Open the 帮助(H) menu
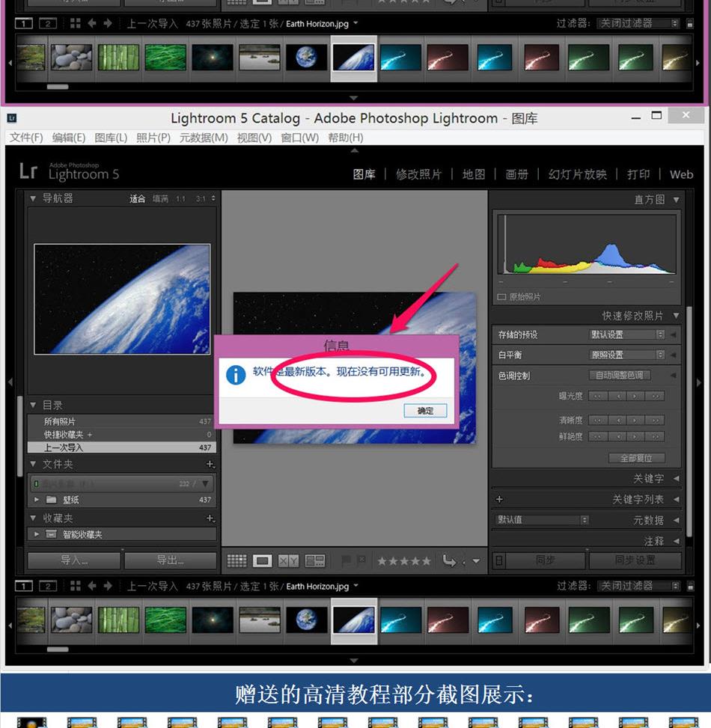711x728 pixels. (x=346, y=138)
